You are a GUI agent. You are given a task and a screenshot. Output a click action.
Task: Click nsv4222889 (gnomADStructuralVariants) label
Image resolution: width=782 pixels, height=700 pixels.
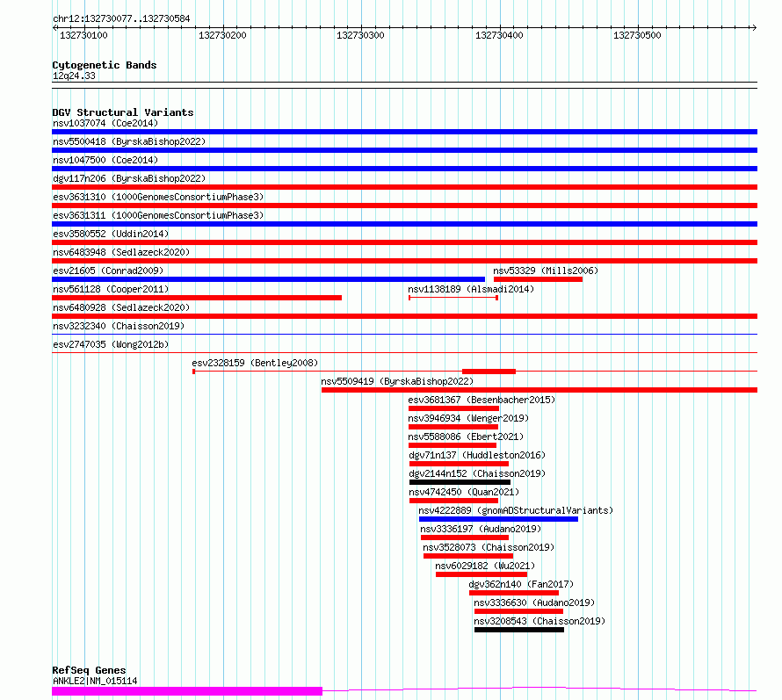pyautogui.click(x=516, y=510)
